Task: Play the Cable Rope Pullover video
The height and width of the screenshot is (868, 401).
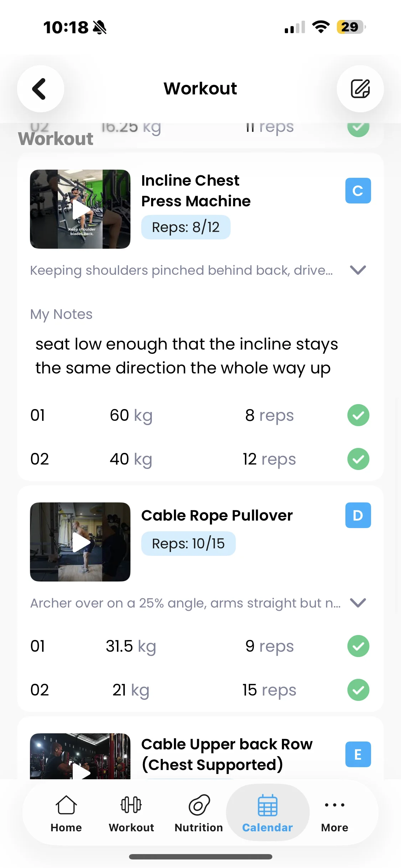Action: pos(80,542)
